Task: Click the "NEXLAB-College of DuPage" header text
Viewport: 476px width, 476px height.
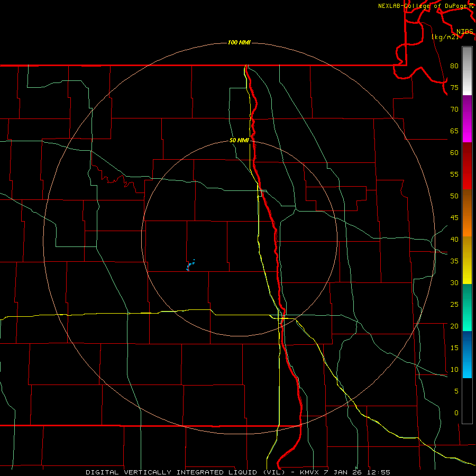Action: pos(422,6)
